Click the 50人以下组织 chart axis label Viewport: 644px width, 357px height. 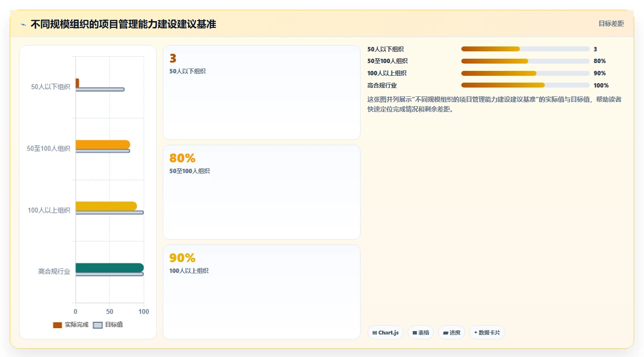(x=51, y=87)
